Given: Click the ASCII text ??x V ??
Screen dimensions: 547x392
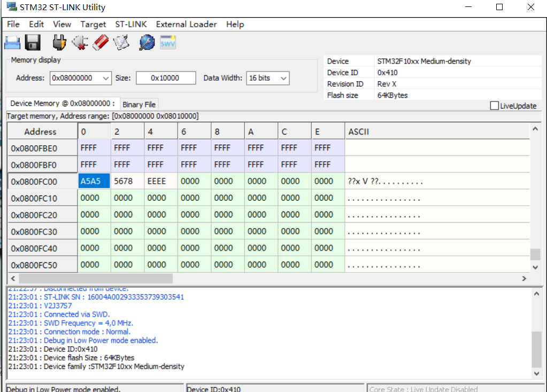Looking at the screenshot, I should point(364,181).
